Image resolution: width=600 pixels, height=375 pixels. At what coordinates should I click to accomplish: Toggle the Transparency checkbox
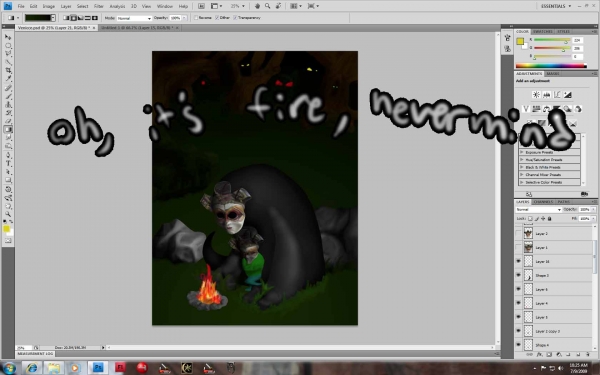pyautogui.click(x=235, y=18)
